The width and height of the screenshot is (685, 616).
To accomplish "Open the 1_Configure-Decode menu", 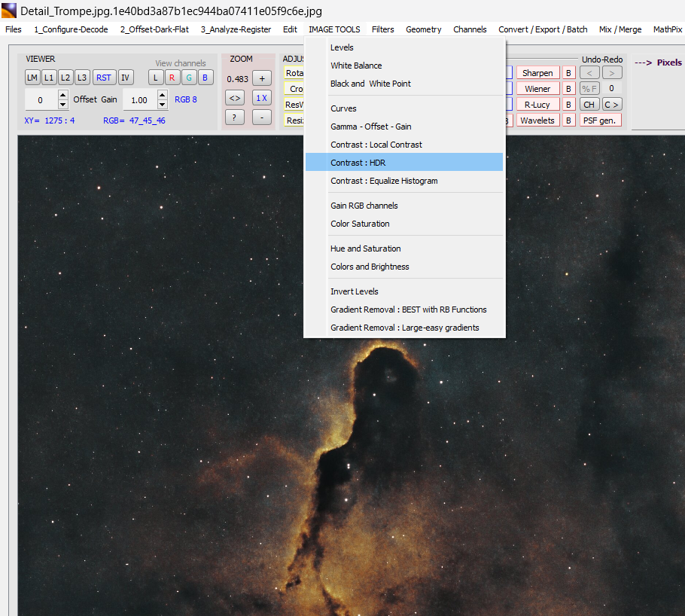I will tap(72, 29).
